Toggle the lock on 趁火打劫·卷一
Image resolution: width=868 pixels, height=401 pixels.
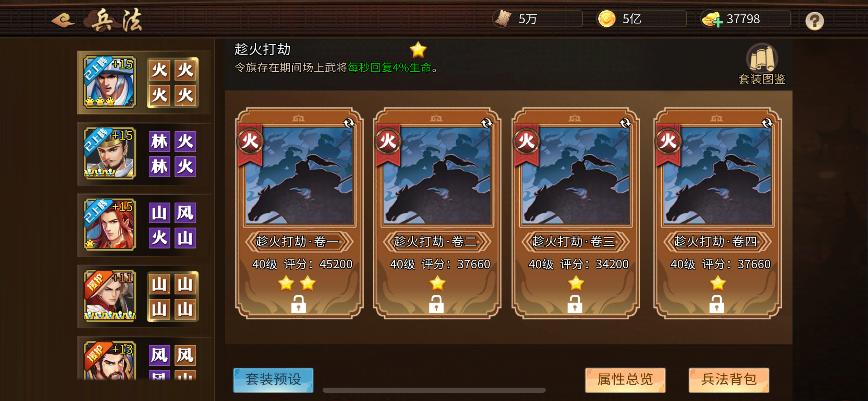point(298,304)
